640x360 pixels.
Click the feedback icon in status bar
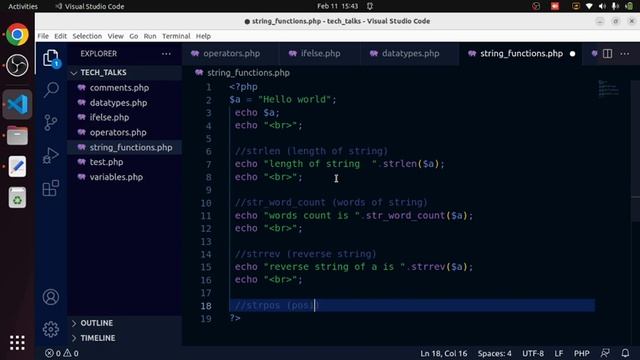[x=605, y=353]
